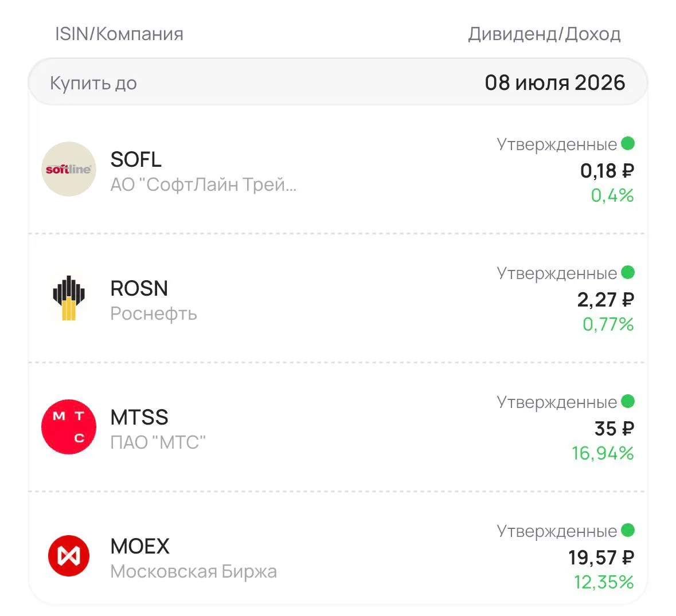The image size is (676, 616).
Task: Click the 2,27 ₽ Rosneft dividend
Action: pos(605,299)
